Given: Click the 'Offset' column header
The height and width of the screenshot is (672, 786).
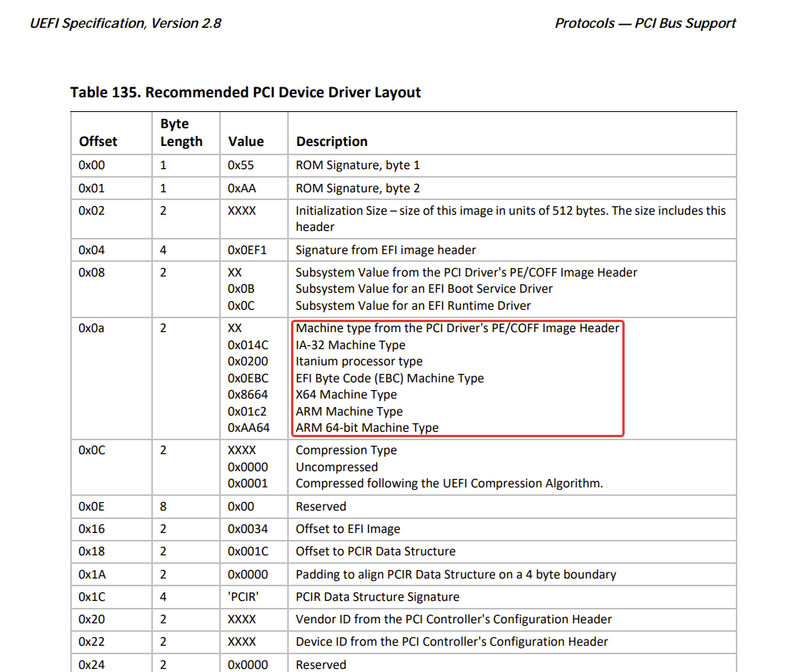Looking at the screenshot, I should 98,141.
